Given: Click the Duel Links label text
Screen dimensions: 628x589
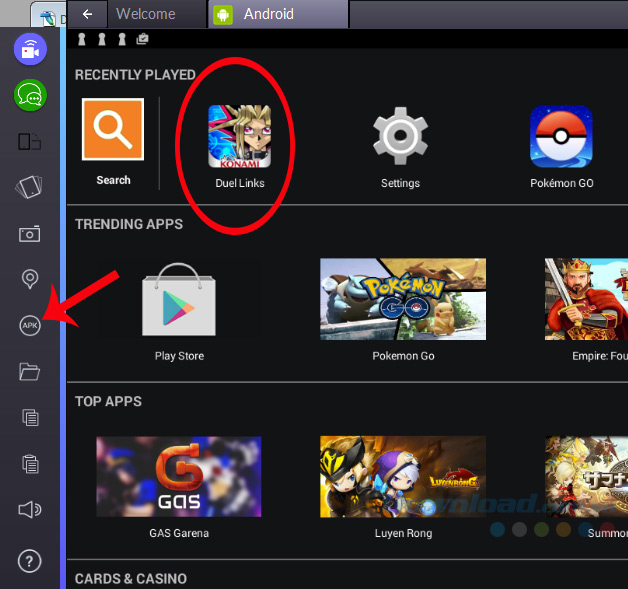Looking at the screenshot, I should (240, 183).
